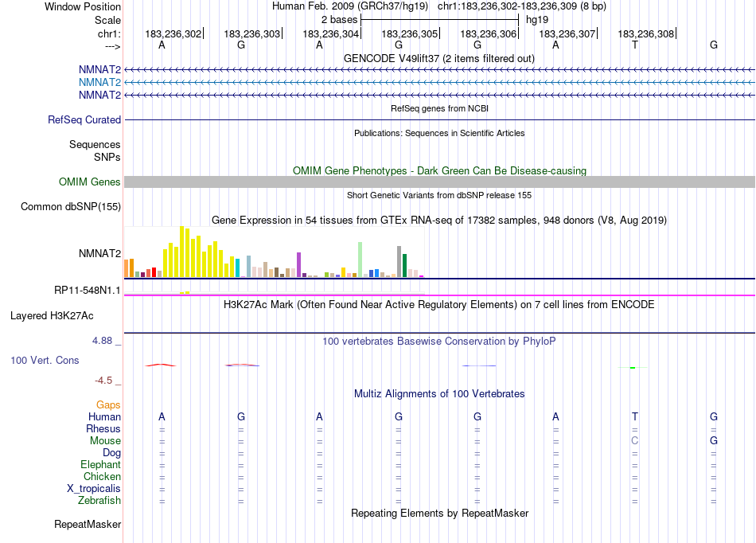Click the Sequences subtrack label
Screen dimensions: 756x543
95,144
